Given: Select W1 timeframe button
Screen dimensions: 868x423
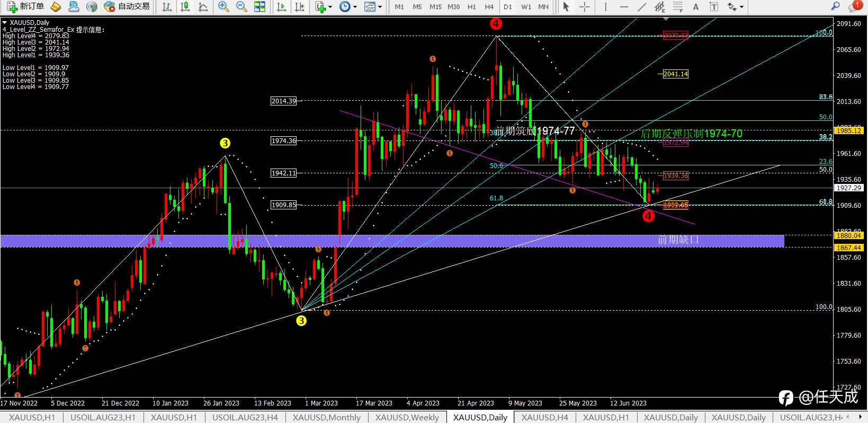Looking at the screenshot, I should (x=526, y=7).
